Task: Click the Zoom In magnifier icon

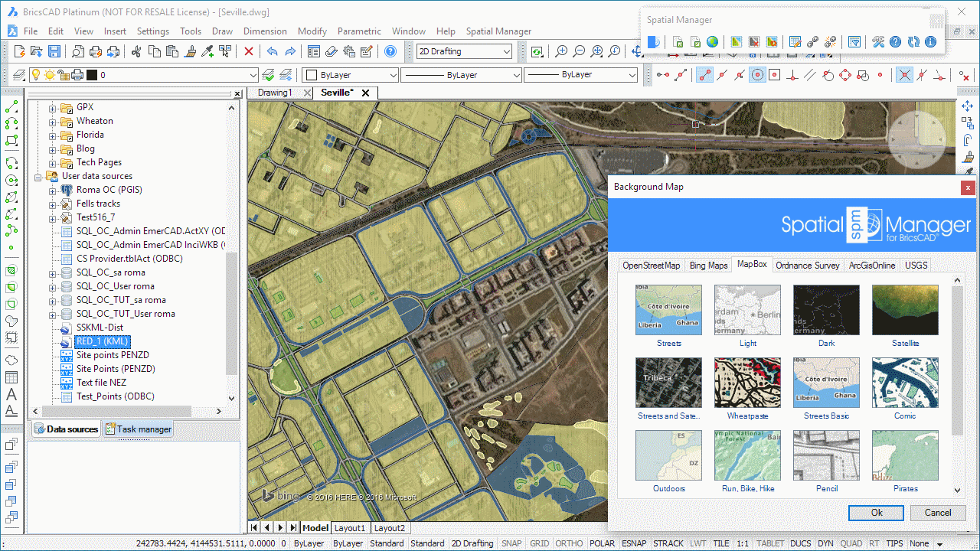Action: coord(561,51)
